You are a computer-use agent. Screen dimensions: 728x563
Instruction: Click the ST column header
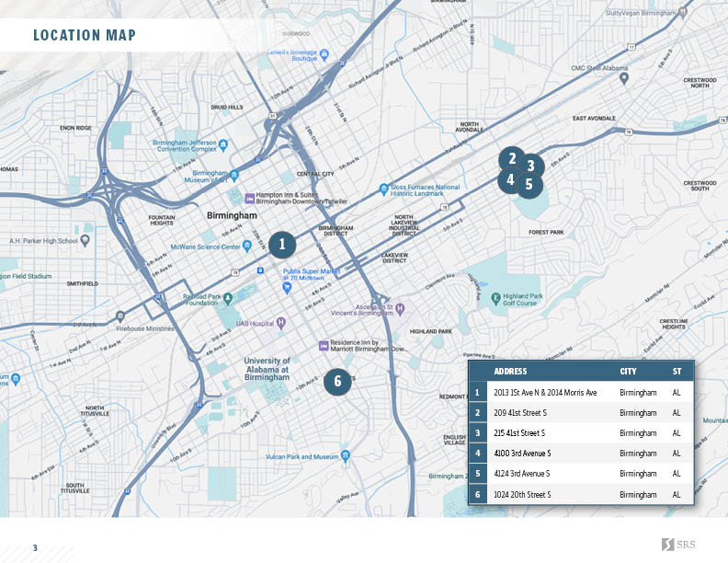point(677,371)
